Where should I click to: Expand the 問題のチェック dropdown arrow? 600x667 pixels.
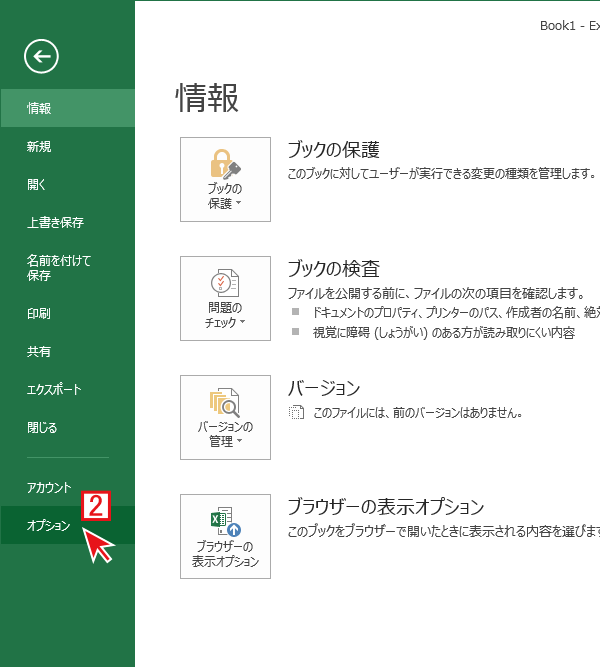point(243,322)
